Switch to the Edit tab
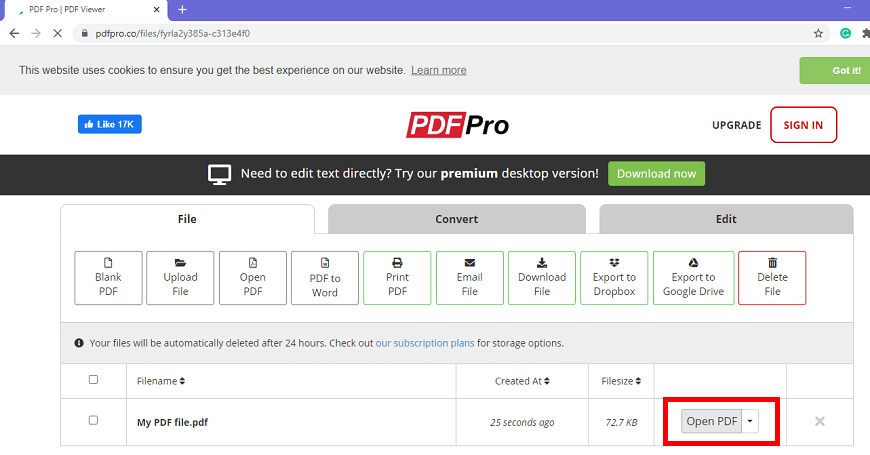The image size is (870, 455). tap(726, 219)
